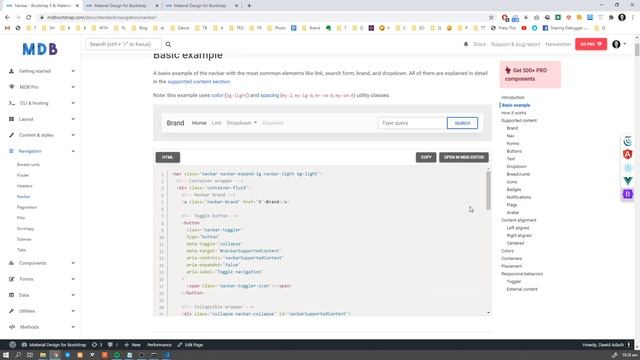Click the Layout grid icon in sidebar
The image size is (640, 360).
(11, 119)
